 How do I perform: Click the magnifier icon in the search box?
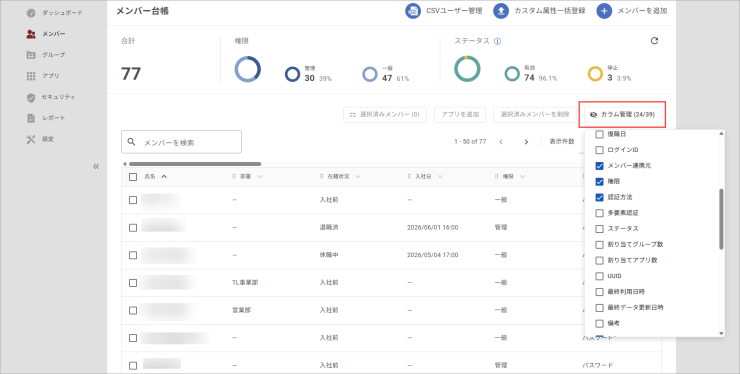click(132, 142)
